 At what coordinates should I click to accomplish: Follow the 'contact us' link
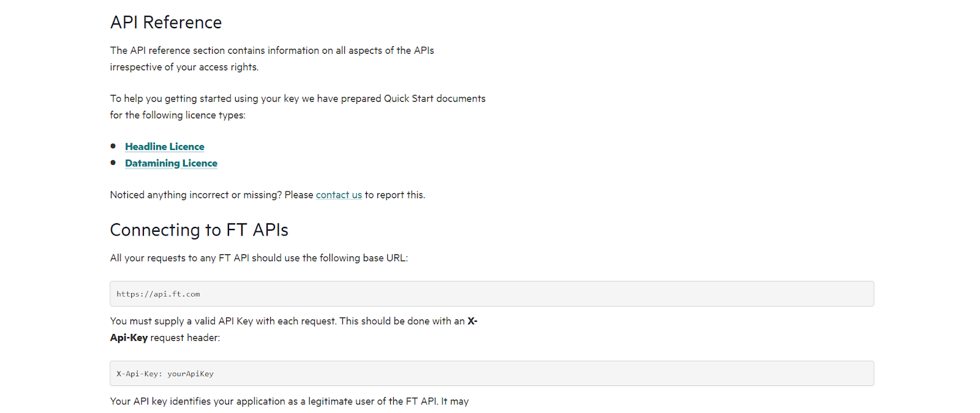point(339,195)
